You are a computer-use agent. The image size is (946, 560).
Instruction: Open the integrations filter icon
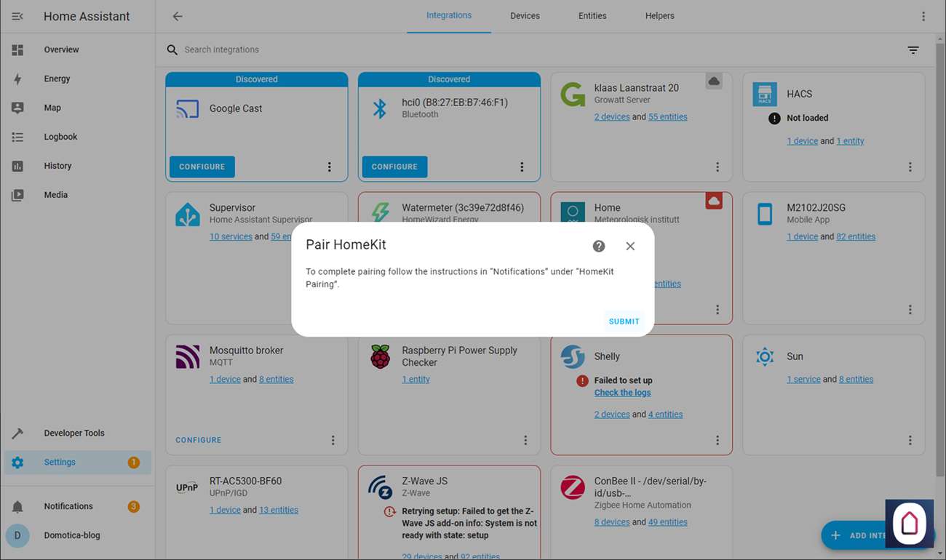pyautogui.click(x=913, y=49)
